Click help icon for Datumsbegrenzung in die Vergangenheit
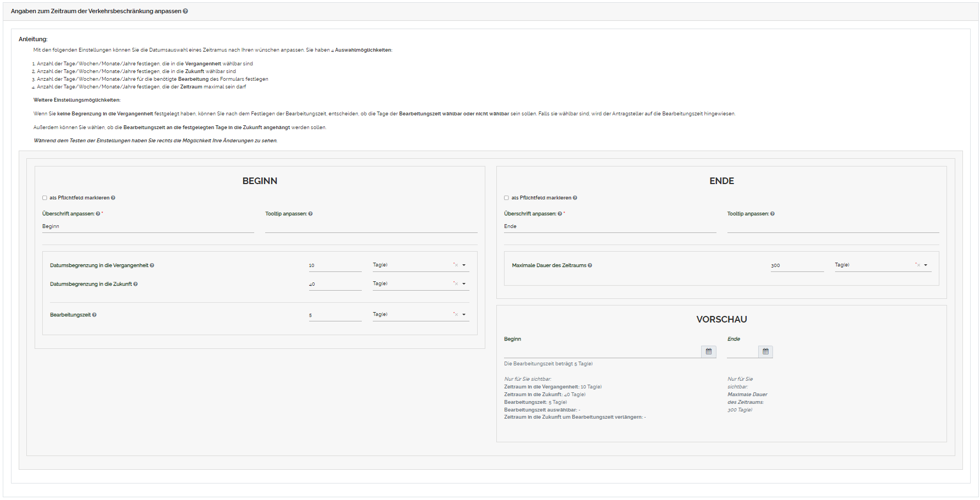The image size is (980, 500). pyautogui.click(x=152, y=265)
